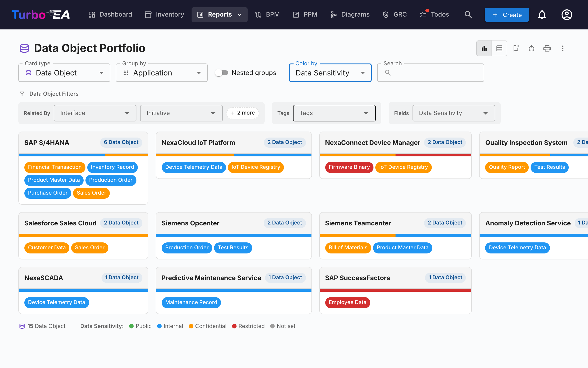Click the BPM process icon
Viewport: 588px width, 368px height.
pos(258,14)
